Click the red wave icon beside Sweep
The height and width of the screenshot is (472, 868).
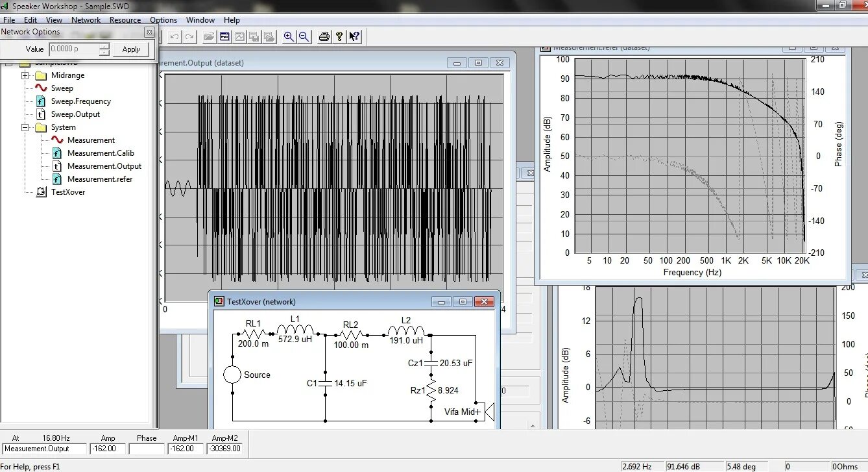pyautogui.click(x=41, y=88)
